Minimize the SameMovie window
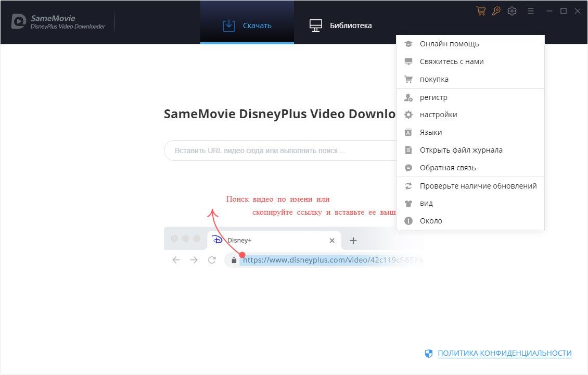This screenshot has width=588, height=375. [x=549, y=11]
